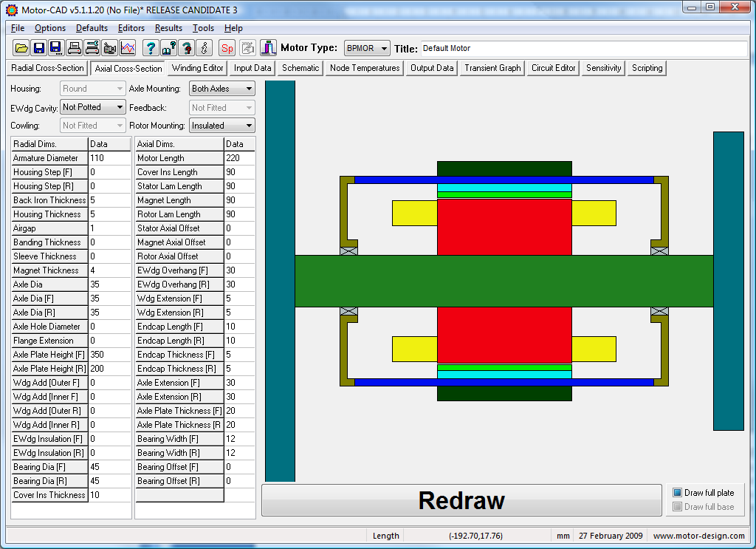Open the Motor Type BPMOR dropdown
Viewport: 756px width, 549px height.
tap(367, 48)
